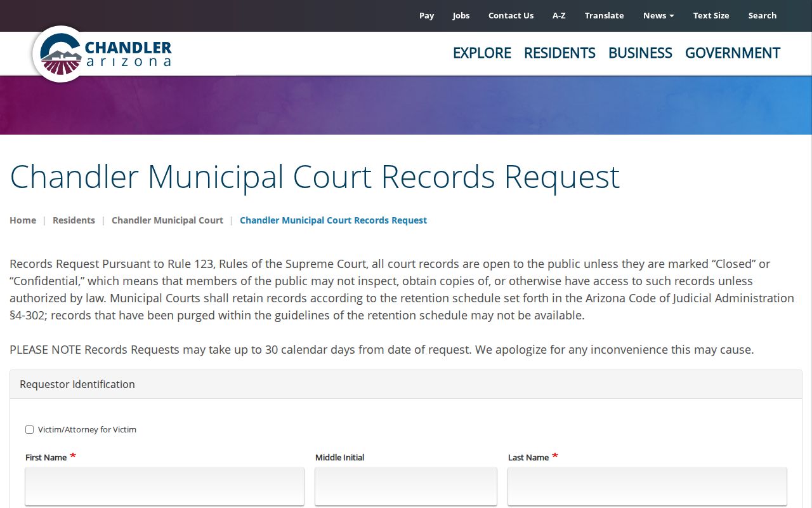Click into the Middle Initial field
The width and height of the screenshot is (812, 508).
[406, 486]
